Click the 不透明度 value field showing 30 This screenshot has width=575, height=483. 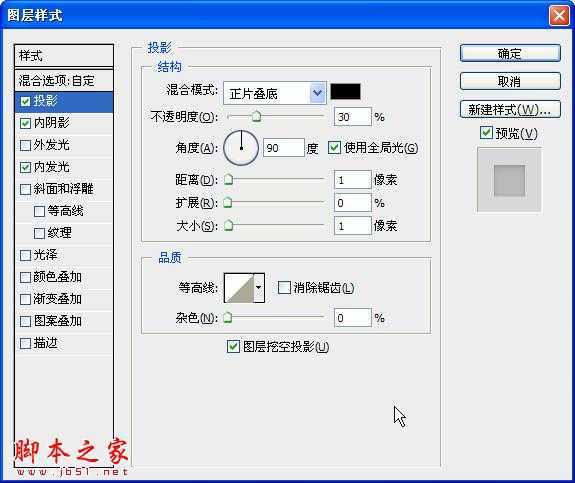pos(352,117)
